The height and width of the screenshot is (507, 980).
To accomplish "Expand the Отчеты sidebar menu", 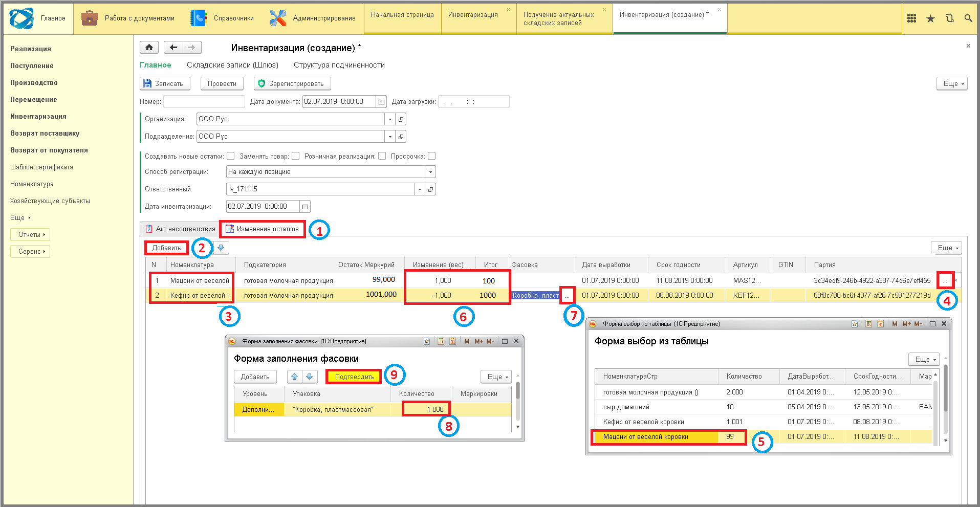I will 30,235.
